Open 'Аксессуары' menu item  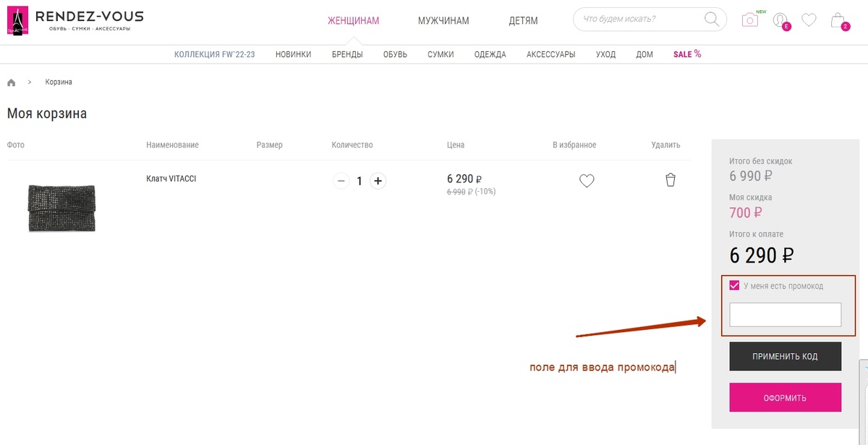point(551,54)
